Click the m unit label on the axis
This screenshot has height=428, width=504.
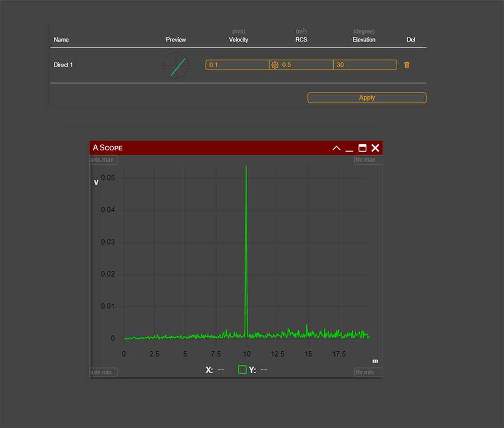(375, 361)
